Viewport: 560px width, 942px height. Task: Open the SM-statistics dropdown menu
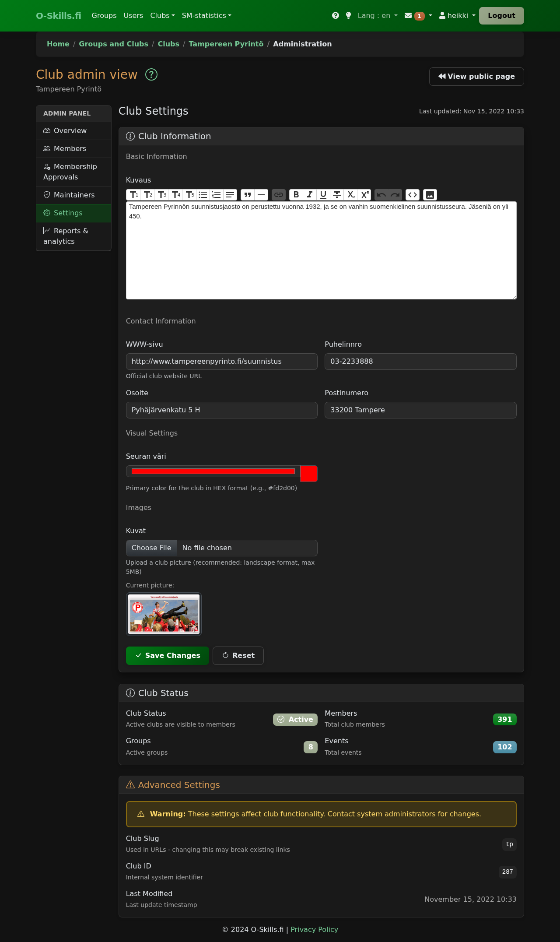[x=206, y=16]
